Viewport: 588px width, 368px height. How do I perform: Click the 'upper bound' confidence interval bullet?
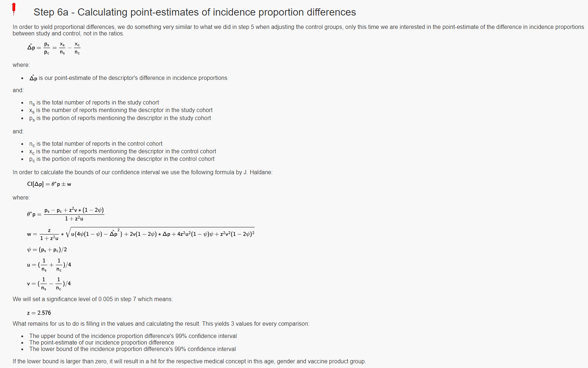pyautogui.click(x=133, y=336)
